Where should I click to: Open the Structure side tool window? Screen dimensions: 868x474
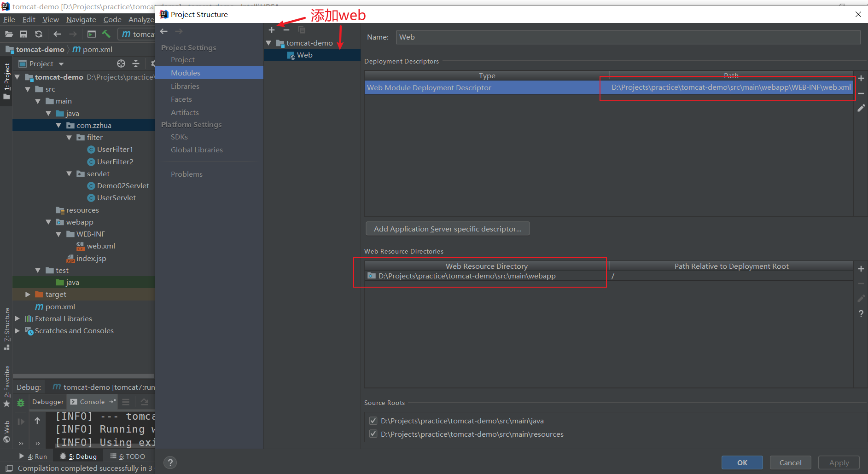tap(7, 329)
